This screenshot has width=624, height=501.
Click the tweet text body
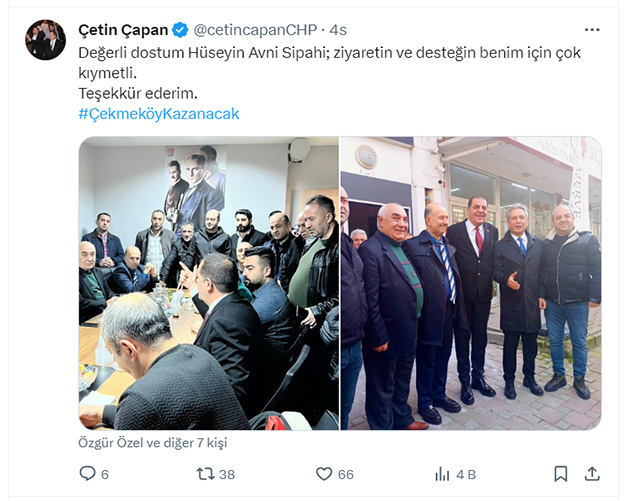click(x=330, y=73)
